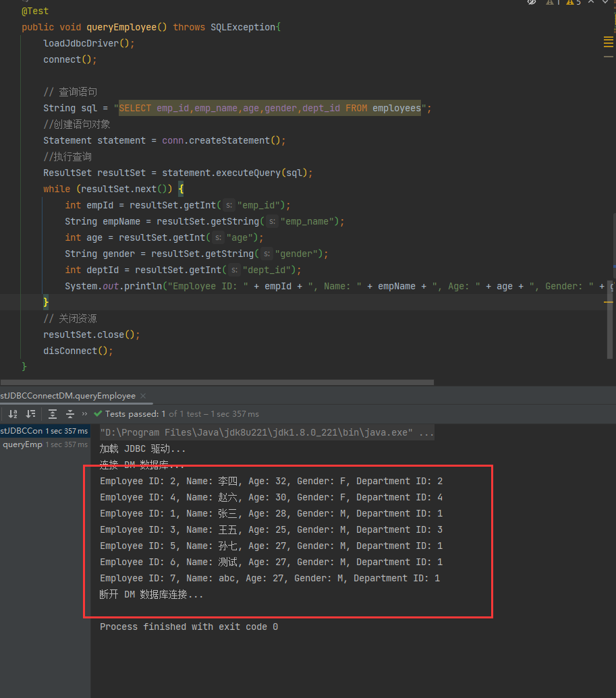The height and width of the screenshot is (698, 616).
Task: Click the 创建语句对象 comment
Action: tap(77, 124)
